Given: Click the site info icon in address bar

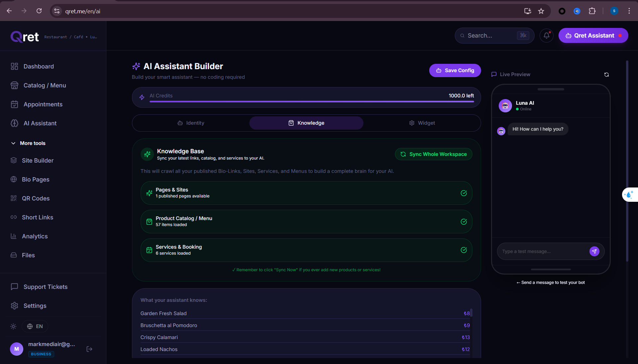Looking at the screenshot, I should pyautogui.click(x=57, y=11).
